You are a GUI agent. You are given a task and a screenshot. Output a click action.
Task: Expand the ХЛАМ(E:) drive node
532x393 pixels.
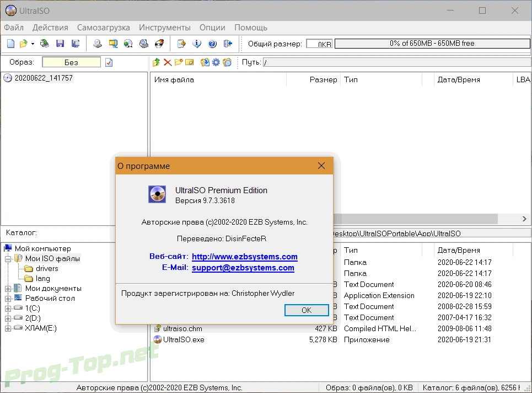tap(8, 328)
